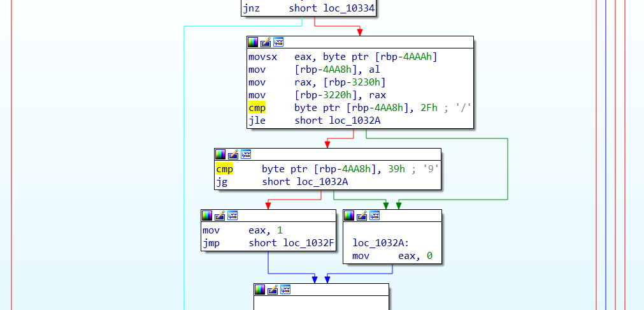Follow the loc_1032F jump target
This screenshot has height=310, width=644.
click(x=308, y=243)
